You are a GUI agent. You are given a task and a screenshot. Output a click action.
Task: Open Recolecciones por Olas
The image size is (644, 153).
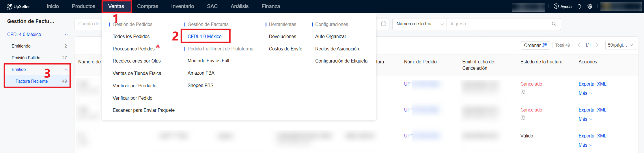137,61
